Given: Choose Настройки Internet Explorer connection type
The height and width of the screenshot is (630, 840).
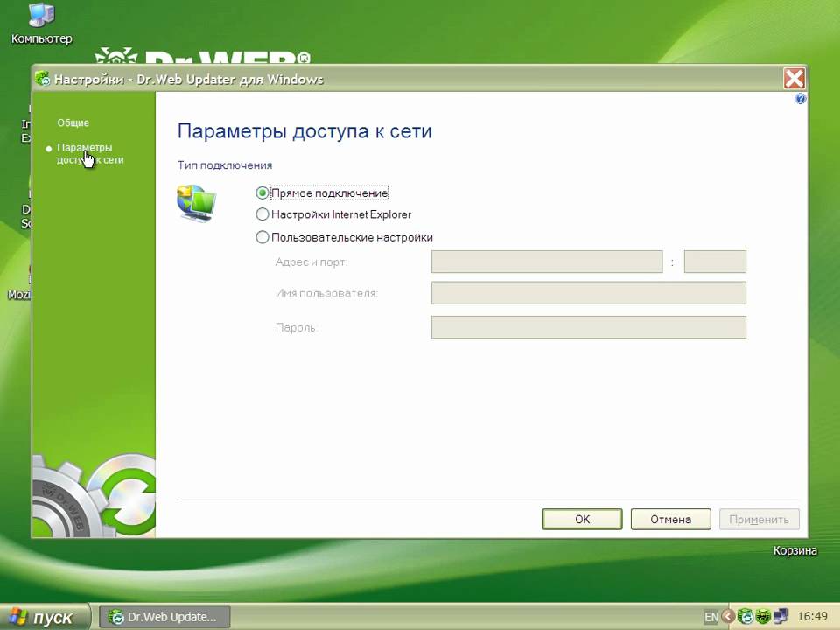Looking at the screenshot, I should pos(262,214).
